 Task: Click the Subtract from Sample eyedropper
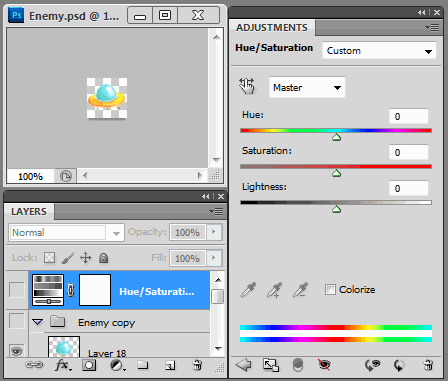click(300, 290)
